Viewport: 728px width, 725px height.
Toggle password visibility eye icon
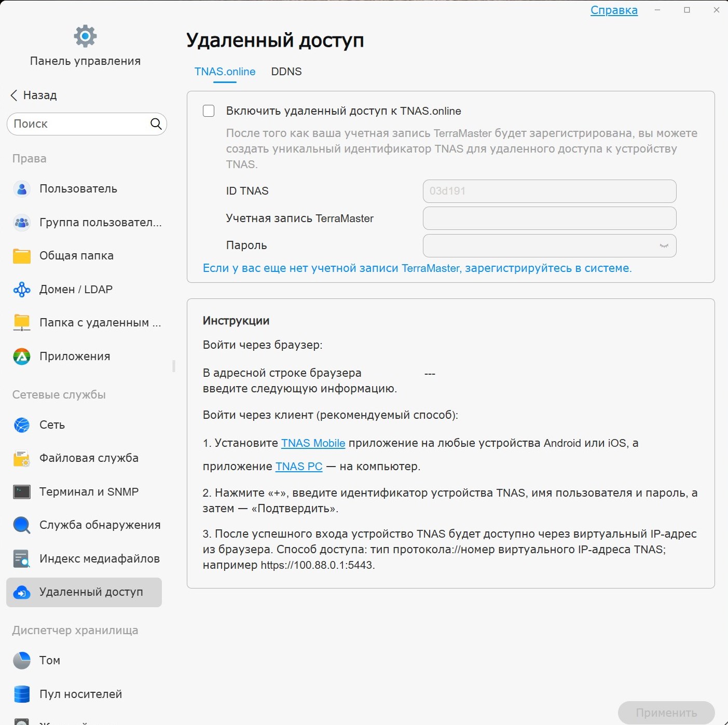point(664,245)
